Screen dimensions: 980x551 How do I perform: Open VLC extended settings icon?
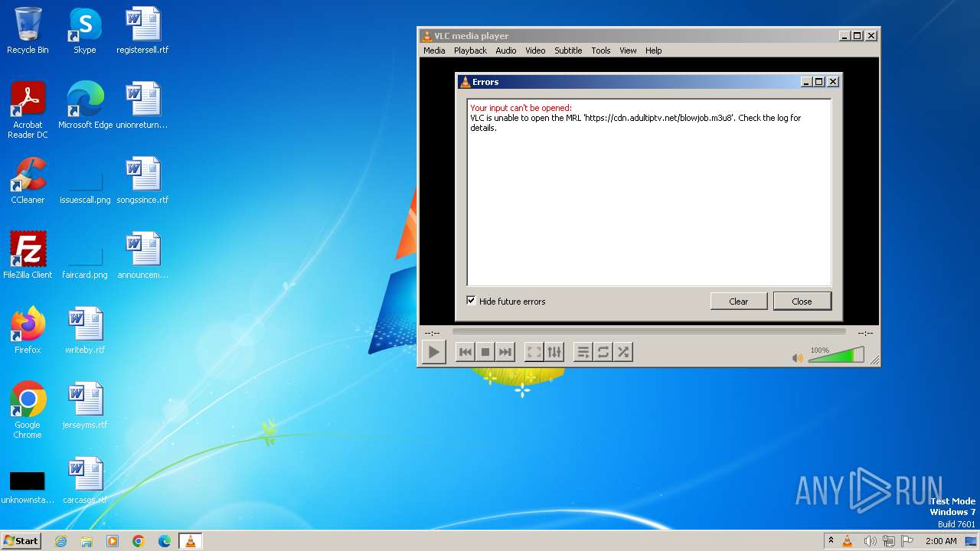click(x=554, y=352)
